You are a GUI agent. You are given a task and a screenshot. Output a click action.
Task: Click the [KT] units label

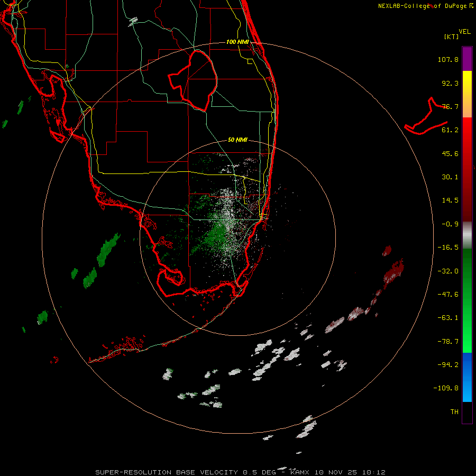click(x=452, y=36)
